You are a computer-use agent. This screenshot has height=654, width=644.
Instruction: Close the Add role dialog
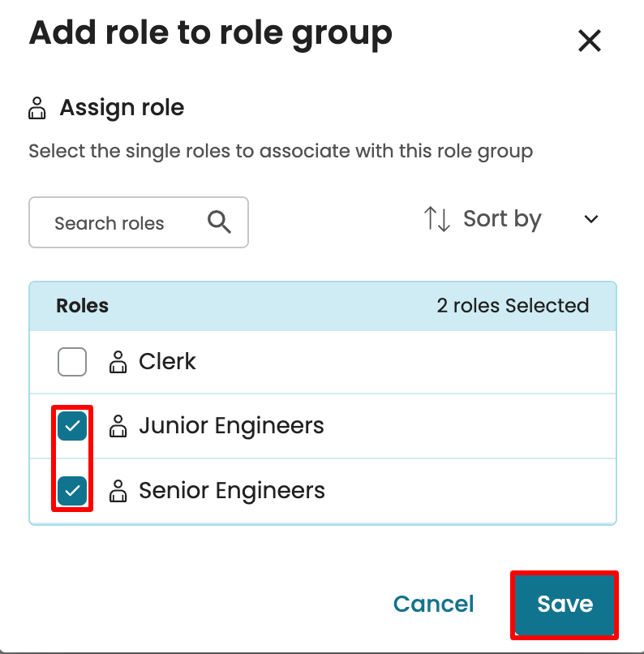589,41
